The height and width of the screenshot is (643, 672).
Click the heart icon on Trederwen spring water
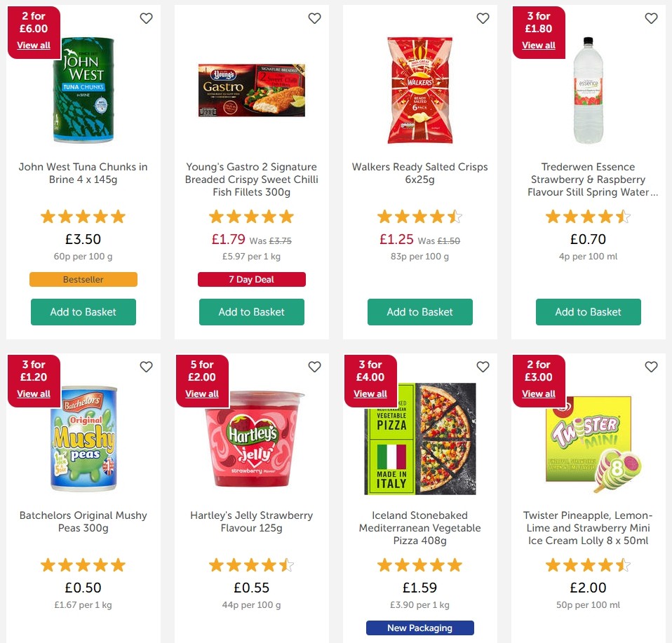[651, 18]
